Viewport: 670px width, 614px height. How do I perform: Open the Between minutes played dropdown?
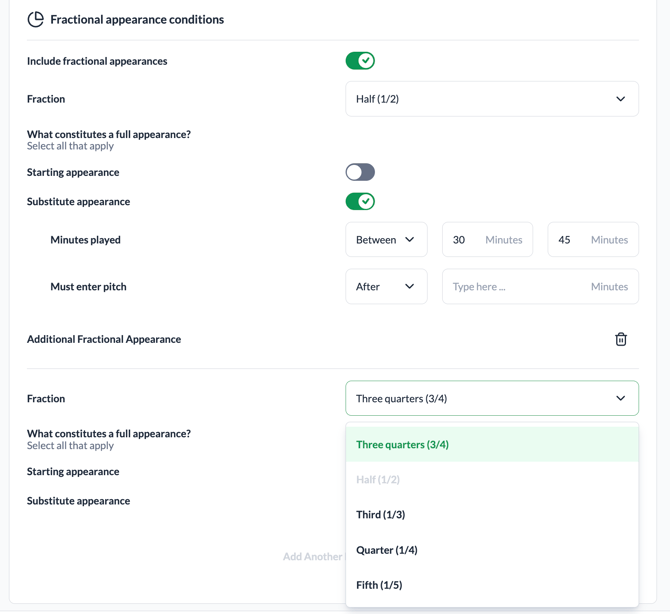[x=386, y=240]
